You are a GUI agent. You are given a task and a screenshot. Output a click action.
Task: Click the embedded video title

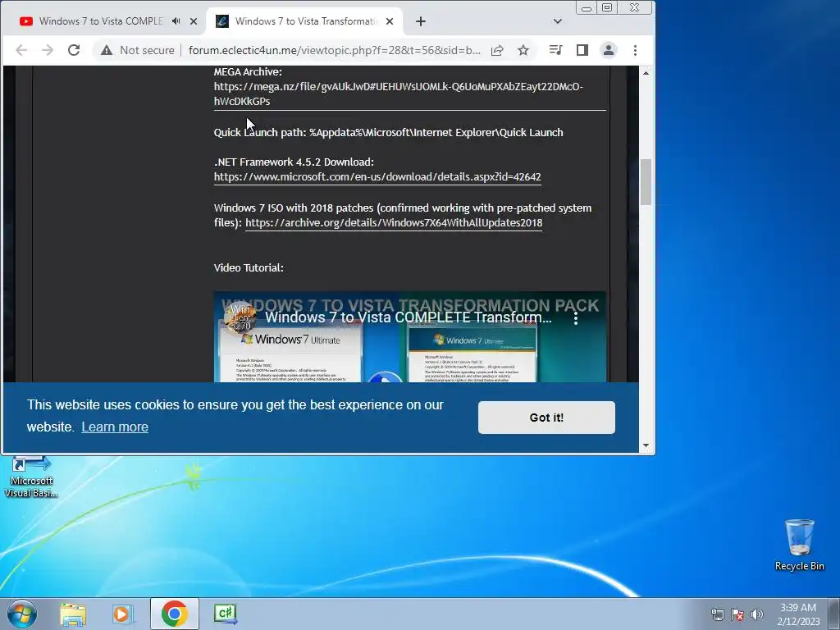tap(409, 317)
